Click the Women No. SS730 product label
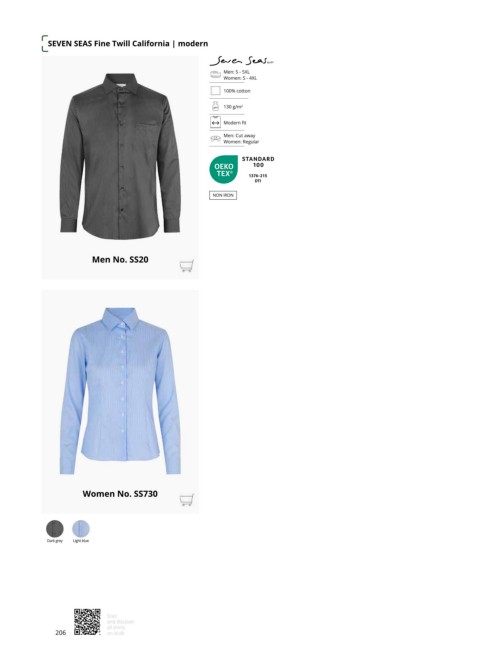This screenshot has width=480, height=648. pos(120,493)
